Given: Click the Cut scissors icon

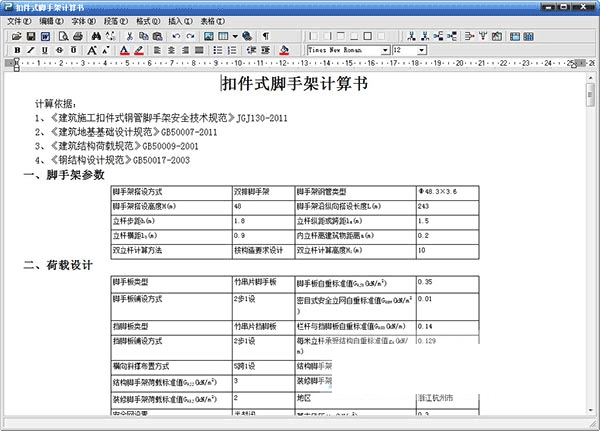Looking at the screenshot, I should pos(129,36).
